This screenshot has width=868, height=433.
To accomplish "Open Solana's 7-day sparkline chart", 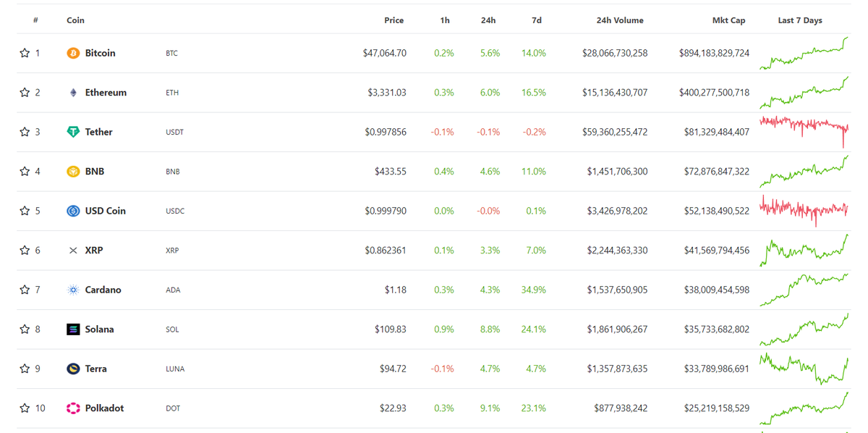I will (x=804, y=329).
